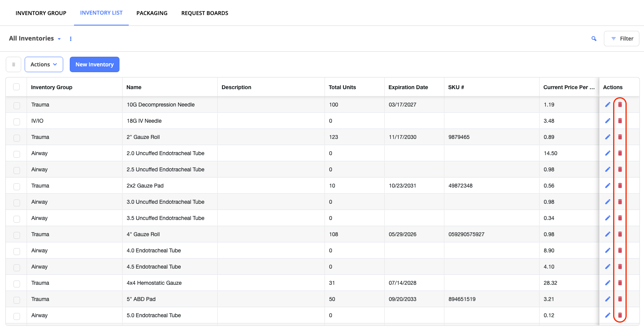Screen dimensions: 644x328
Task: Delete the 4x4 Hemostatic Gauze entry
Action: coord(620,283)
